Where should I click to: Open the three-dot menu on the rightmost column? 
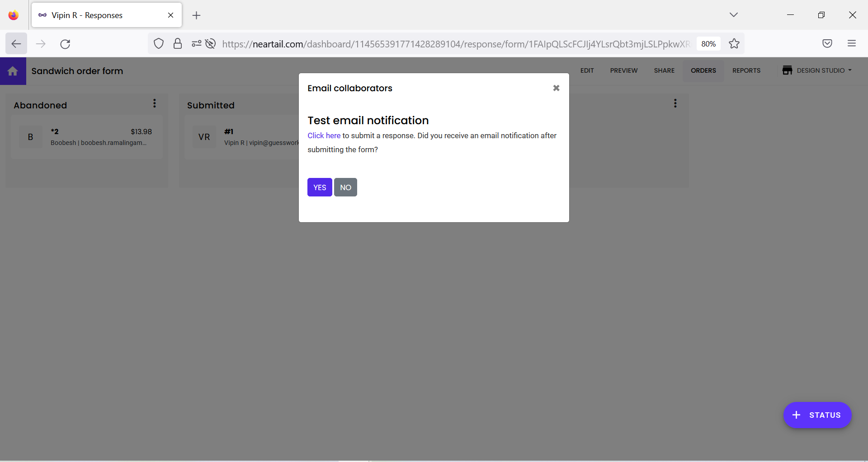point(675,103)
